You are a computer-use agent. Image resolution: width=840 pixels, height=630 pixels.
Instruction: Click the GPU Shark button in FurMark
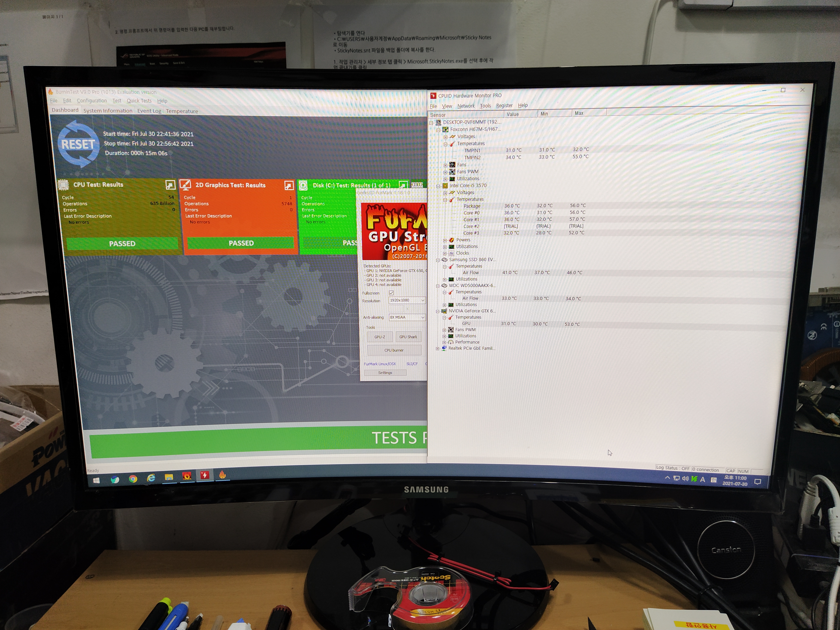408,337
